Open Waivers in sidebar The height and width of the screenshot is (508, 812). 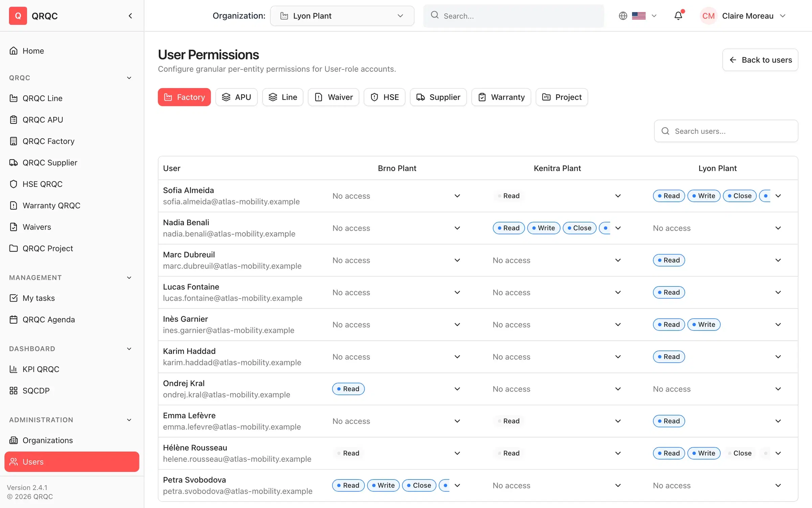pyautogui.click(x=72, y=227)
